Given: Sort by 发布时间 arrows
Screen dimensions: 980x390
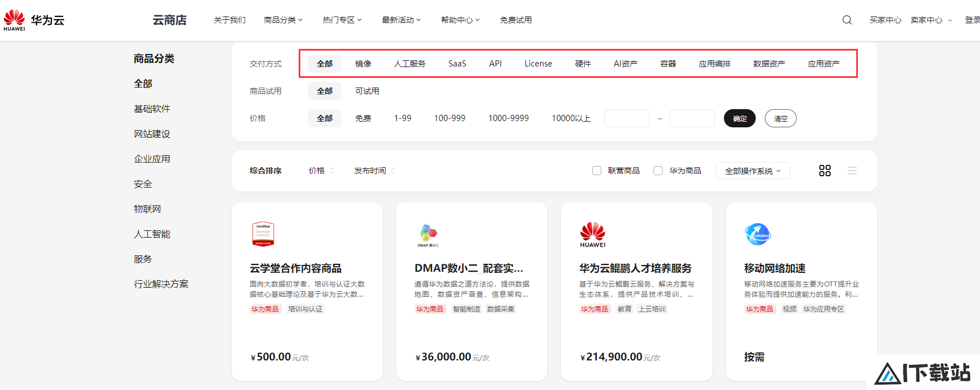Looking at the screenshot, I should [x=393, y=171].
